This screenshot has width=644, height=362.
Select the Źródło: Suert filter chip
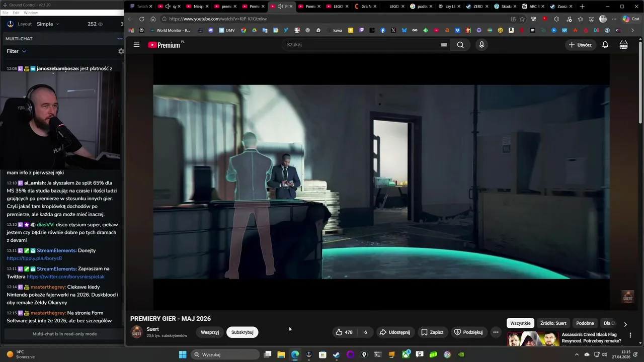pos(553,323)
